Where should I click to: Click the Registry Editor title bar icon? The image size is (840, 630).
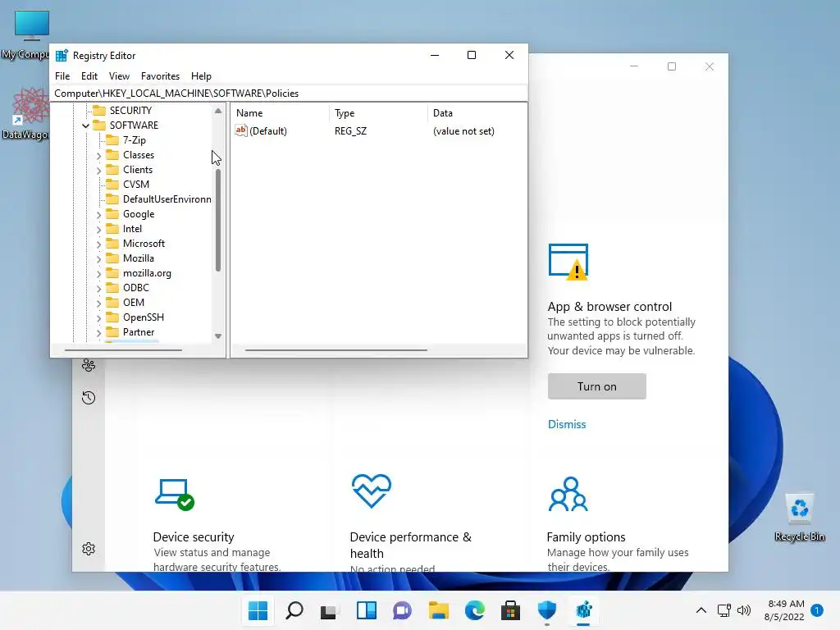coord(62,55)
